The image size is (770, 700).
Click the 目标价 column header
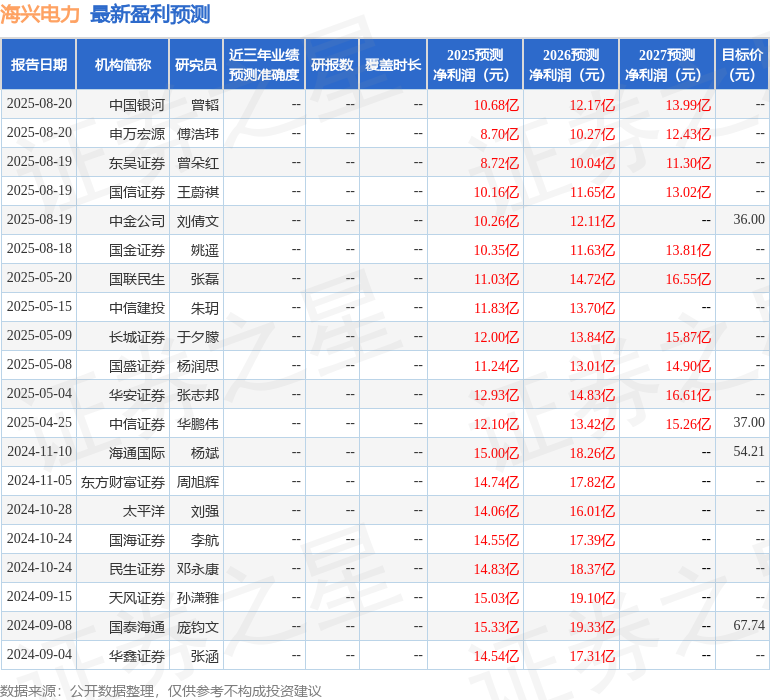coord(742,64)
